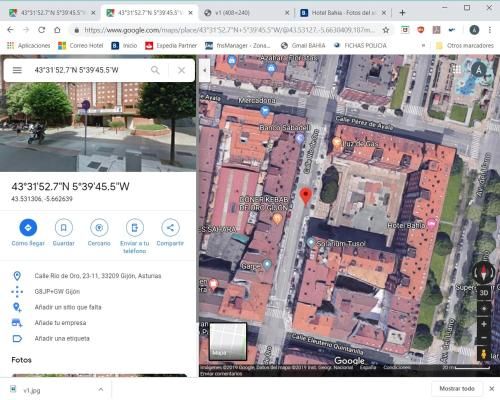
Task: Click the search magnifier in Maps searchbox
Action: click(155, 70)
